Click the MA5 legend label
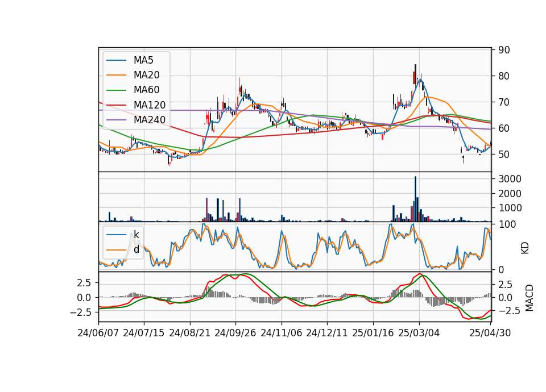Viewport: 546px width, 392px height. [143, 60]
